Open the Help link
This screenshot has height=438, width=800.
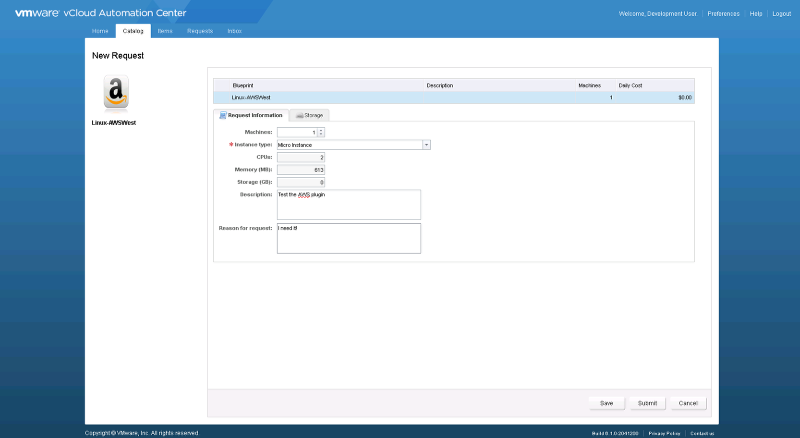coord(756,14)
